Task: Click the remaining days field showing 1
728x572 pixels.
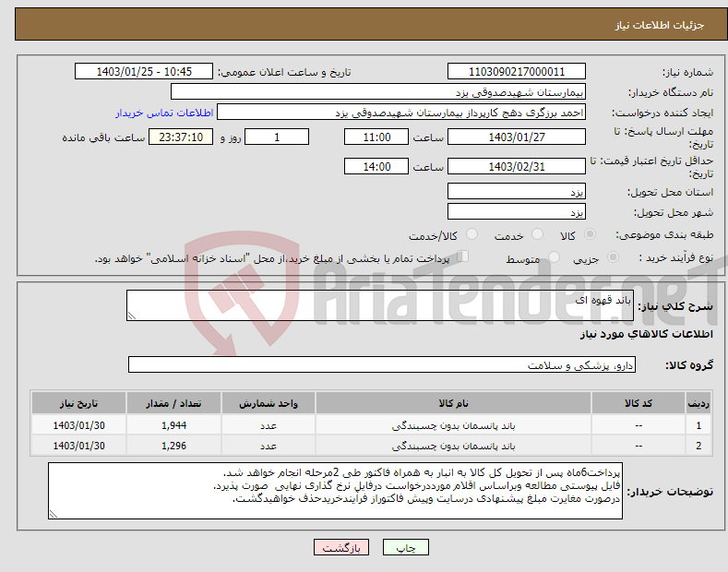Action: point(277,137)
